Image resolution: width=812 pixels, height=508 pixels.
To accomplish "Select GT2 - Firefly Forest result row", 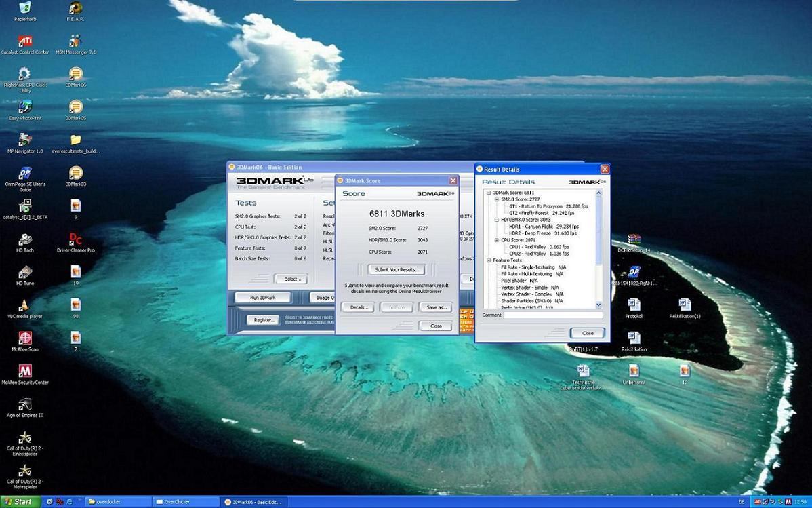I will coord(541,212).
